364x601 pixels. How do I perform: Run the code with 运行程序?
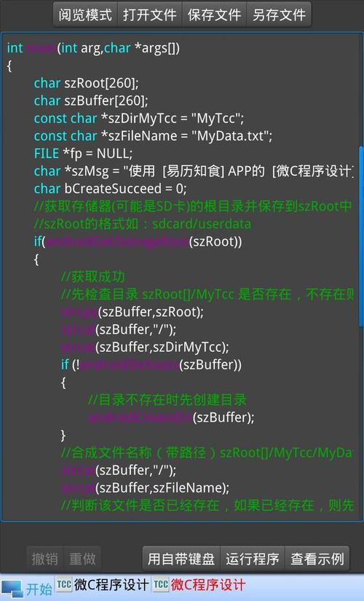(253, 559)
